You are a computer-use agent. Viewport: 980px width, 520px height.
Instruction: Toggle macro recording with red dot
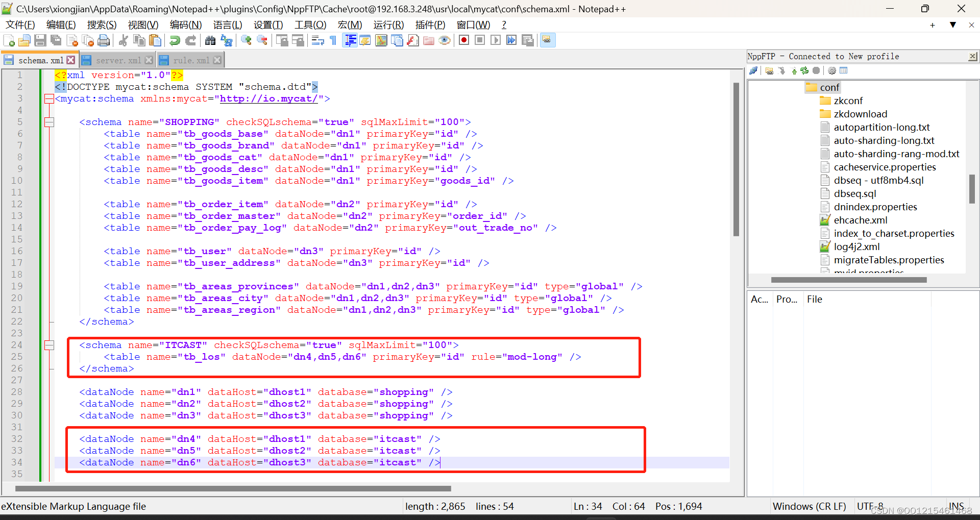464,40
